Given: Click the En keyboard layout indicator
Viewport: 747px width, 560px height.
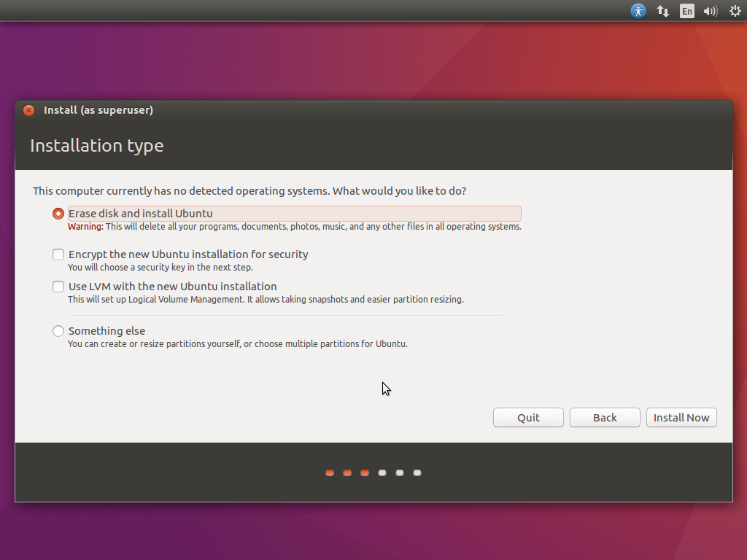Looking at the screenshot, I should pyautogui.click(x=686, y=11).
